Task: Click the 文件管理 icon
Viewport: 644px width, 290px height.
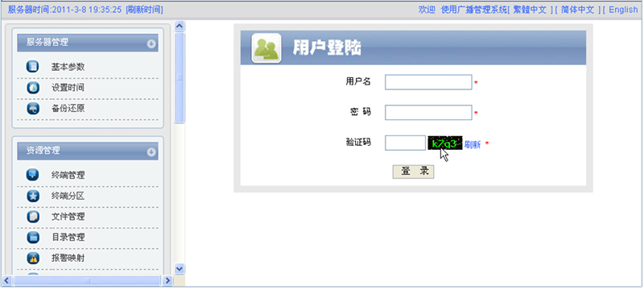Action: coord(32,216)
